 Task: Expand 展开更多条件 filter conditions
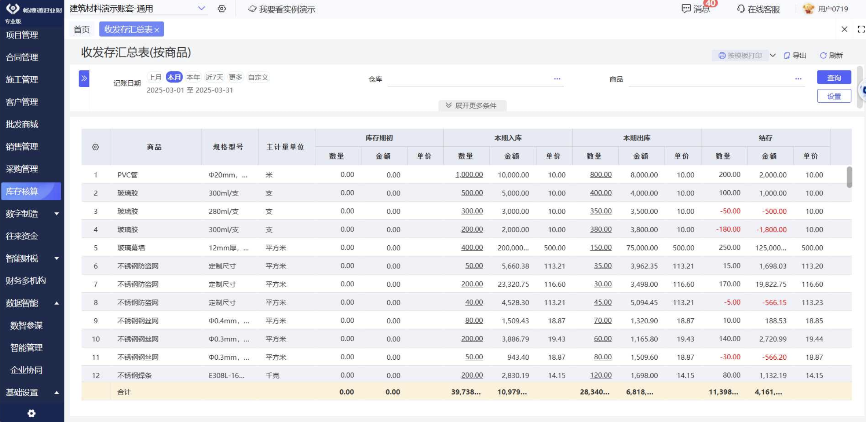471,106
